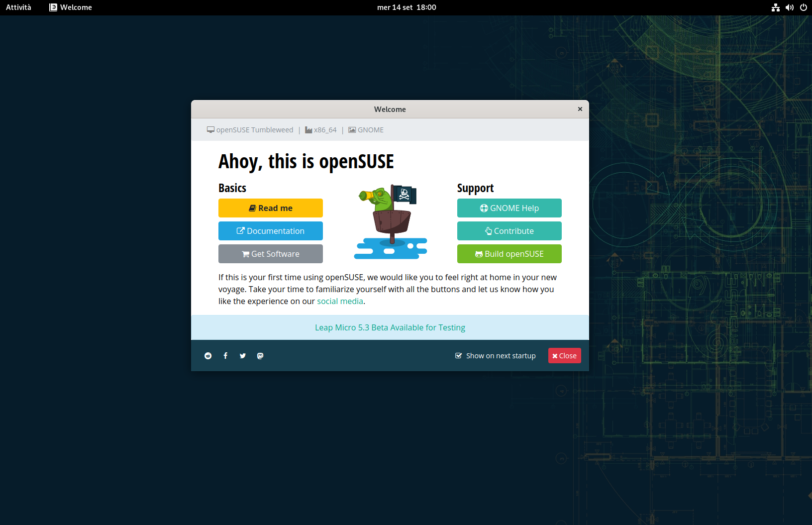Click the x86_64 architecture label
Image resolution: width=812 pixels, height=525 pixels.
tap(321, 130)
